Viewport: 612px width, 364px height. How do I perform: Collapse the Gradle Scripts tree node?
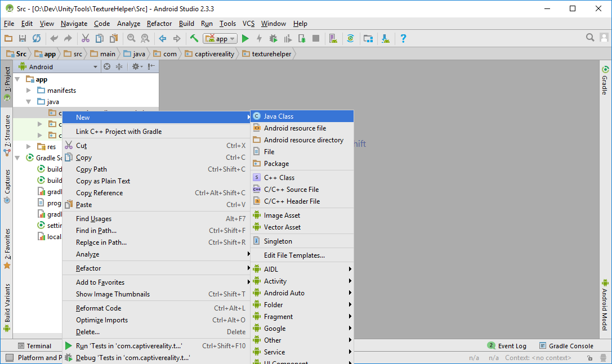(x=17, y=158)
